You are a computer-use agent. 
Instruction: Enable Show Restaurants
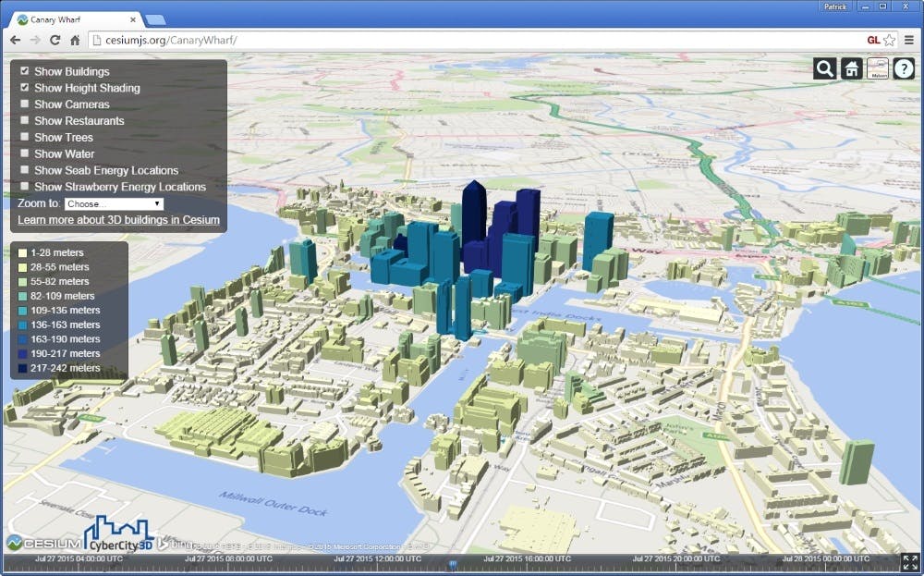pyautogui.click(x=24, y=120)
